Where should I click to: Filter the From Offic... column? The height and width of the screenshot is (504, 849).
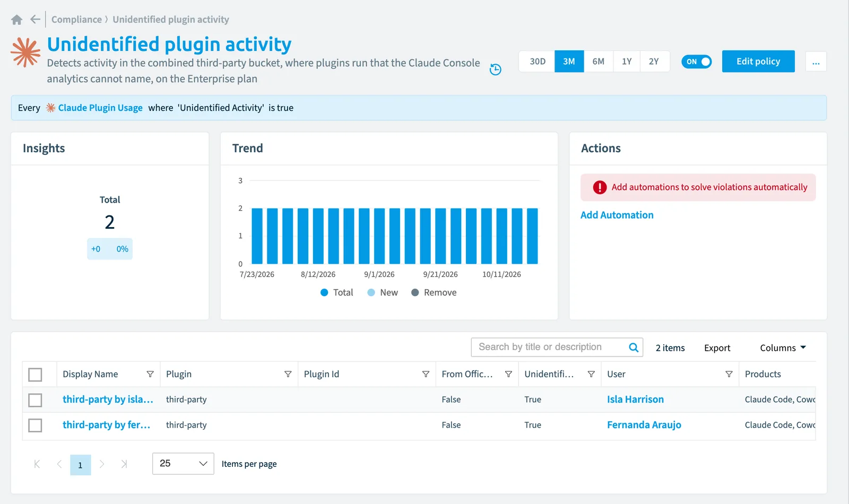pyautogui.click(x=508, y=374)
